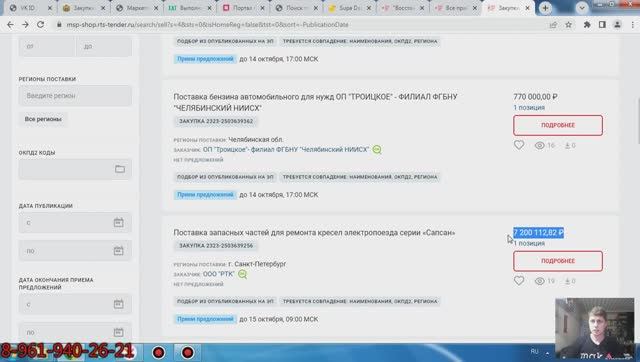Click ЗАКУПКА 2323-250369256 number tag
This screenshot has height=362, width=640.
216,246
